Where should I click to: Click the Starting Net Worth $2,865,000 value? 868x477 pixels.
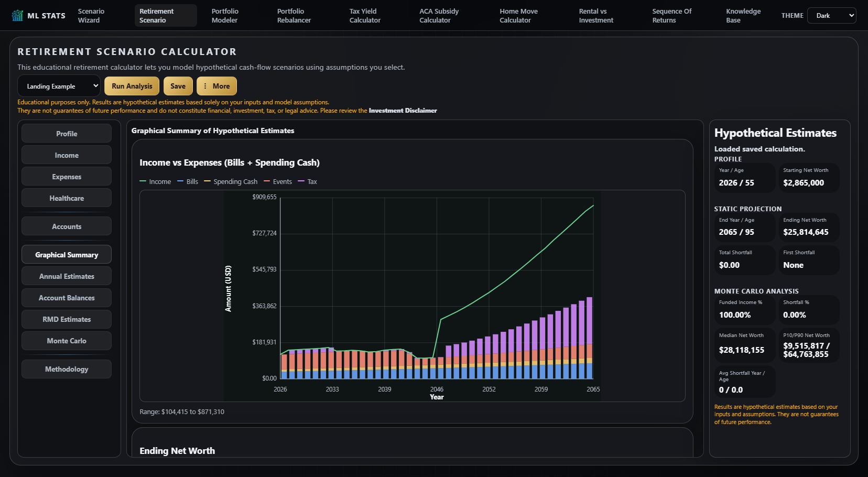pos(804,183)
